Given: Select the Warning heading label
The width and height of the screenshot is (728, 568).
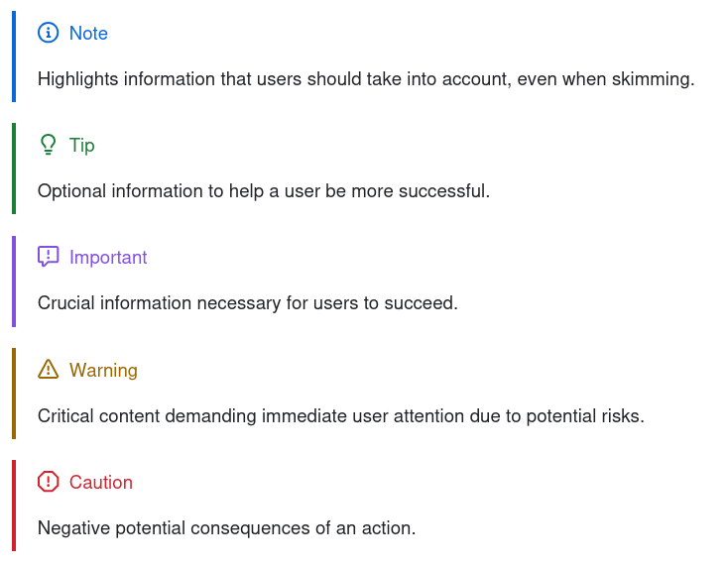Looking at the screenshot, I should click(x=103, y=371).
